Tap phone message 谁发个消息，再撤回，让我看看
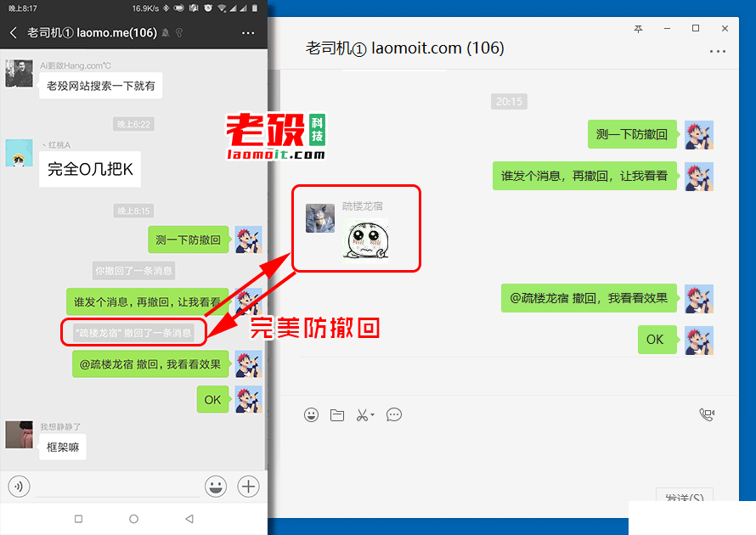 148,301
